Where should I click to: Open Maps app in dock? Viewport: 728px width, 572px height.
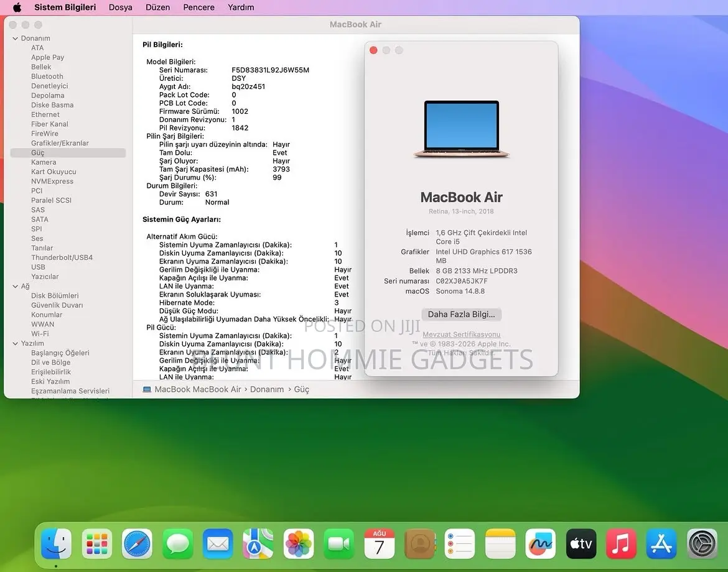tap(258, 543)
